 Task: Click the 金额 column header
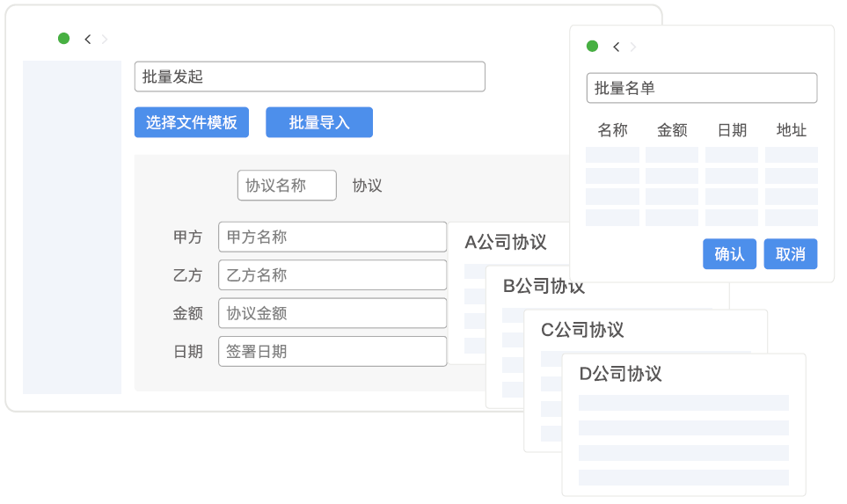pos(672,130)
